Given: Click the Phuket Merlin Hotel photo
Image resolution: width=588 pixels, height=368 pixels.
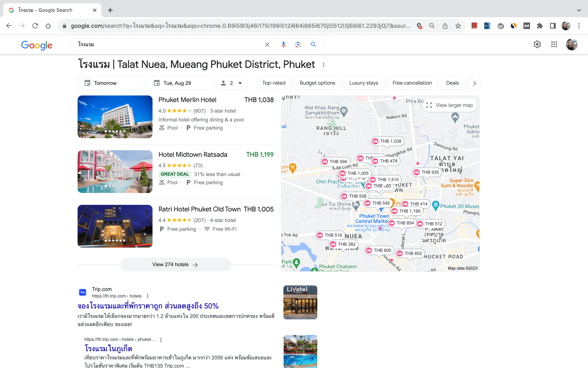Looking at the screenshot, I should coord(115,117).
